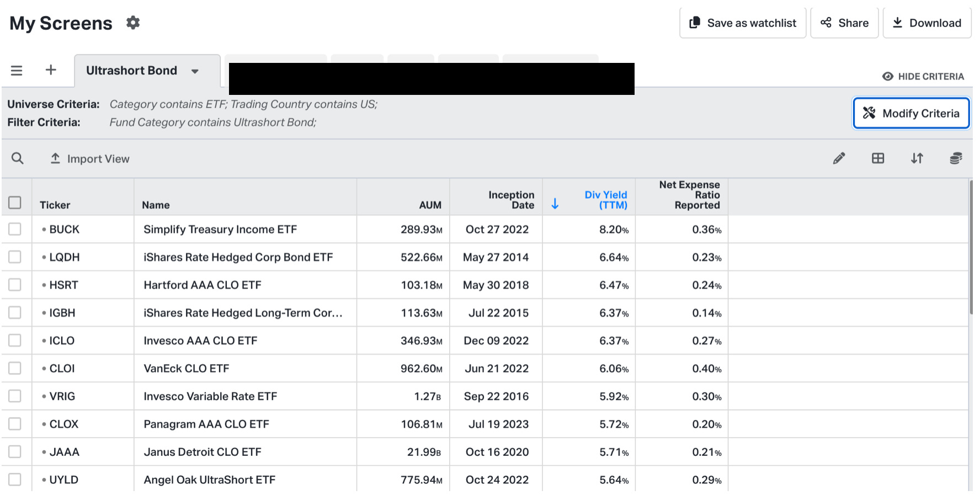
Task: Check the JAAA row checkbox
Action: [15, 452]
